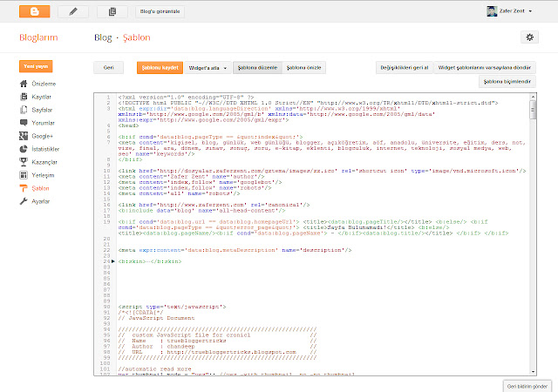Click the Kayıtlar posts icon

click(x=24, y=97)
